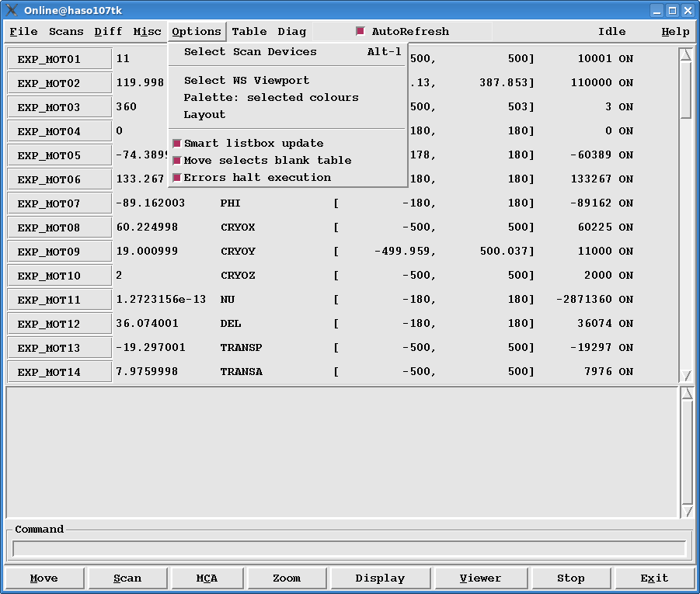The height and width of the screenshot is (594, 700).
Task: Click the EXP_MOT04 device button
Action: click(x=59, y=131)
